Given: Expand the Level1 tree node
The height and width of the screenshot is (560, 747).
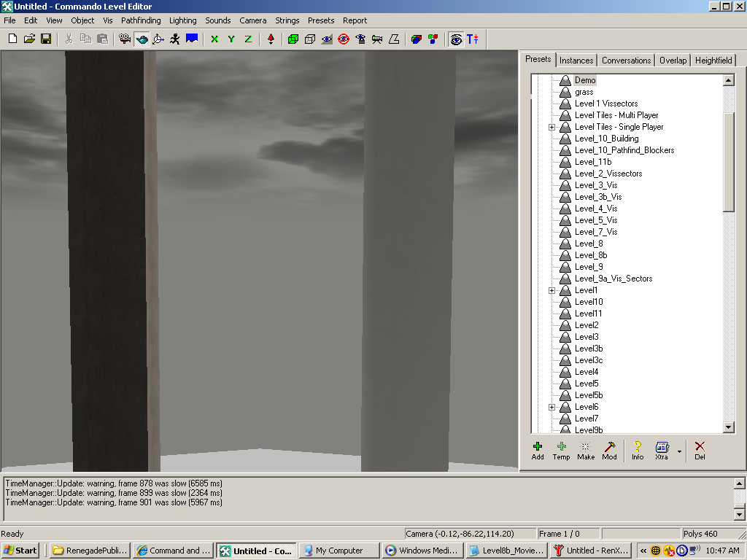Looking at the screenshot, I should [x=552, y=290].
